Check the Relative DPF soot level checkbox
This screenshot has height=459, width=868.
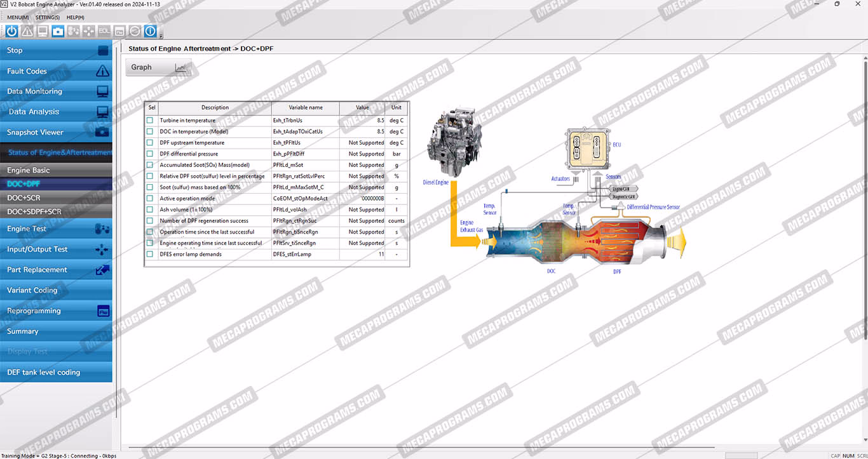point(150,176)
